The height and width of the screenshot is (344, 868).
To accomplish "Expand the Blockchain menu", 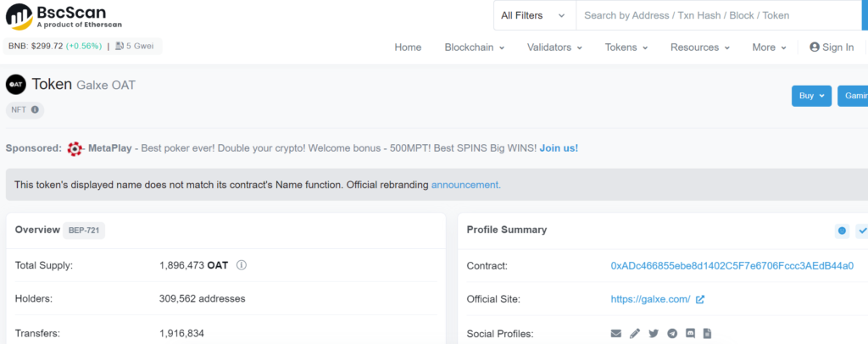I will pos(474,47).
